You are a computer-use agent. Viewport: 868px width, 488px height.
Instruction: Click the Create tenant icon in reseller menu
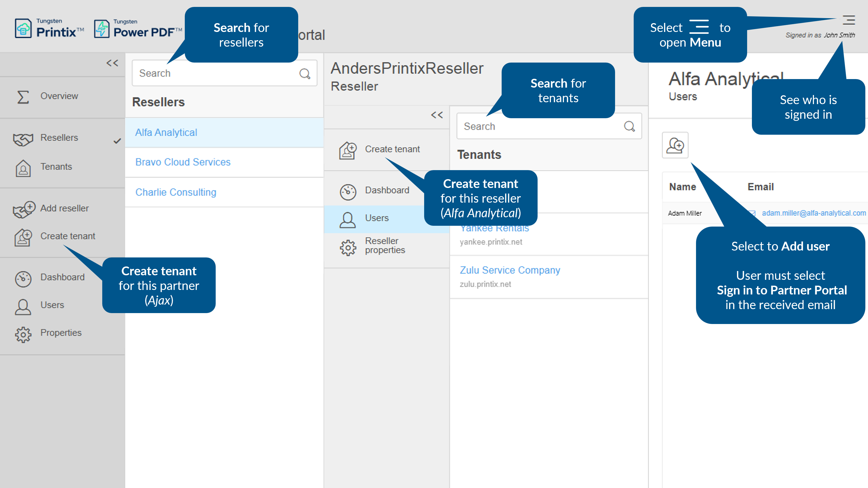348,150
